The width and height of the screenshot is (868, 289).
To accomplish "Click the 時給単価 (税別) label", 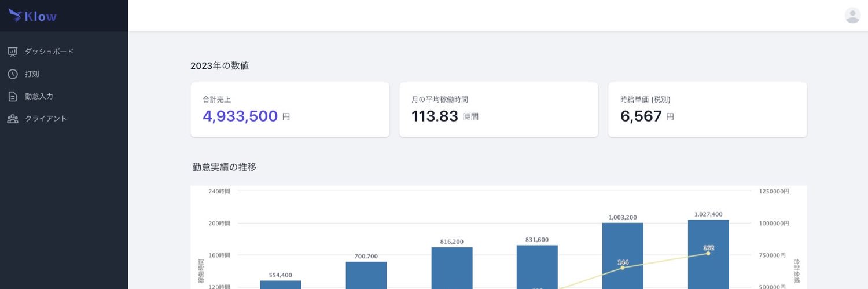I will (645, 100).
